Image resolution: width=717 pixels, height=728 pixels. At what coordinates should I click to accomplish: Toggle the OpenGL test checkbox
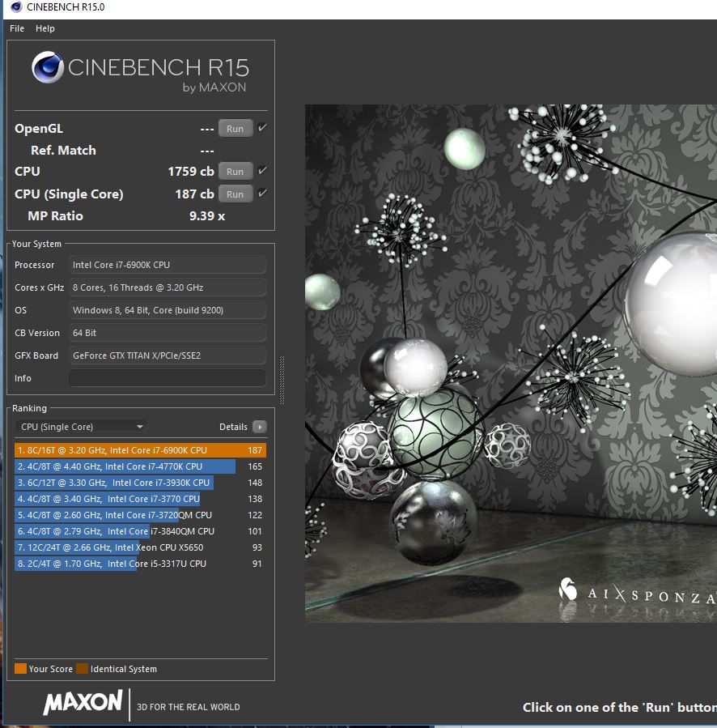tap(262, 128)
